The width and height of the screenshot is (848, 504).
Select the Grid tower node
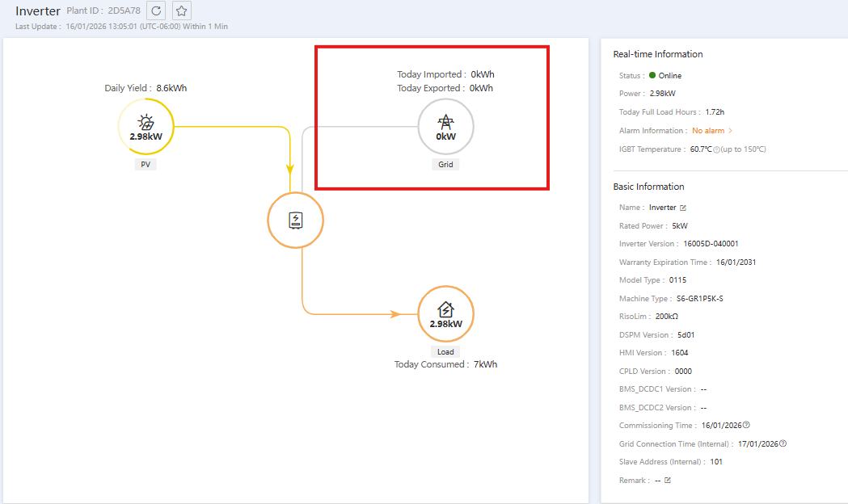click(x=445, y=127)
